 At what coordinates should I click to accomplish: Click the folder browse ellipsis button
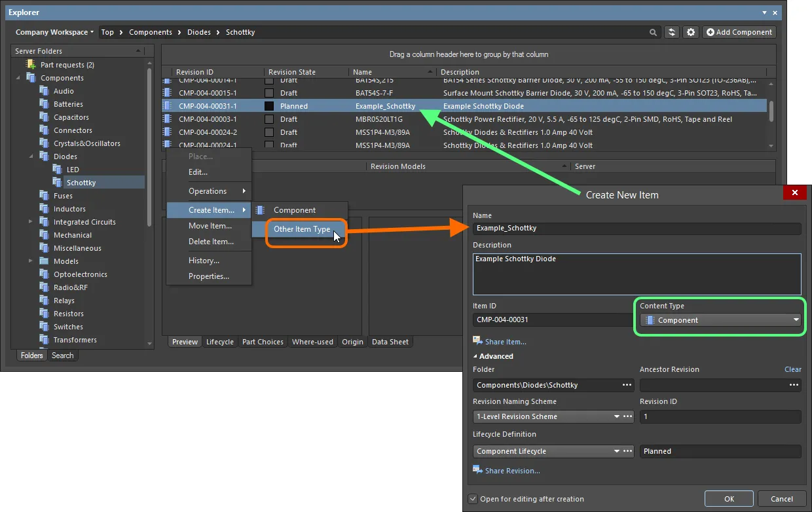click(627, 385)
